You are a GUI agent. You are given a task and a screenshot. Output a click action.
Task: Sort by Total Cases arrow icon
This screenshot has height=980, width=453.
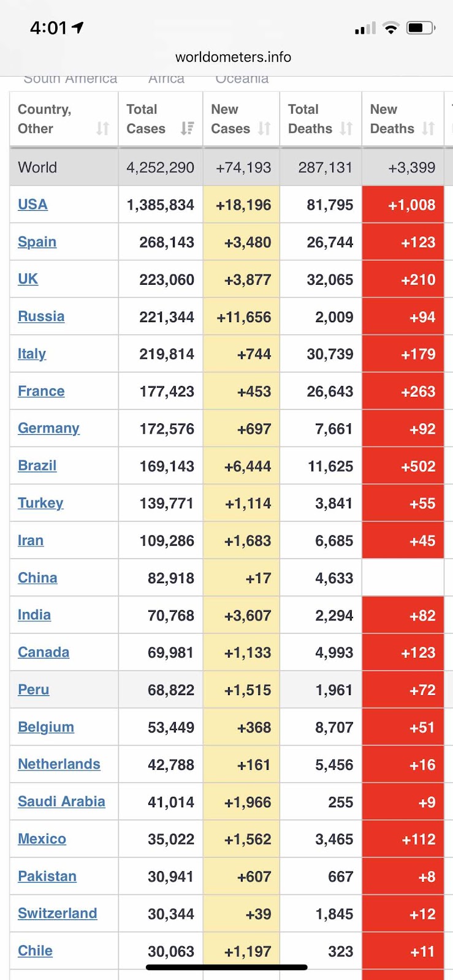pos(188,129)
